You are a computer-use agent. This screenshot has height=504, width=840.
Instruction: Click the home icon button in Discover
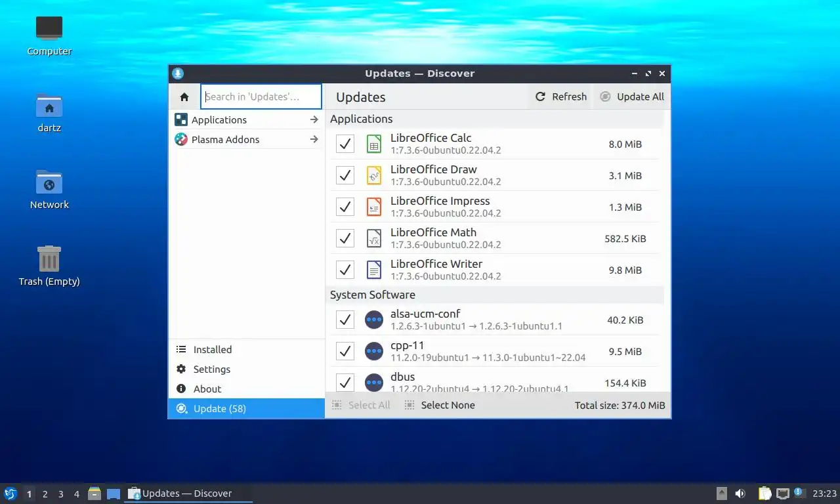[x=184, y=96]
